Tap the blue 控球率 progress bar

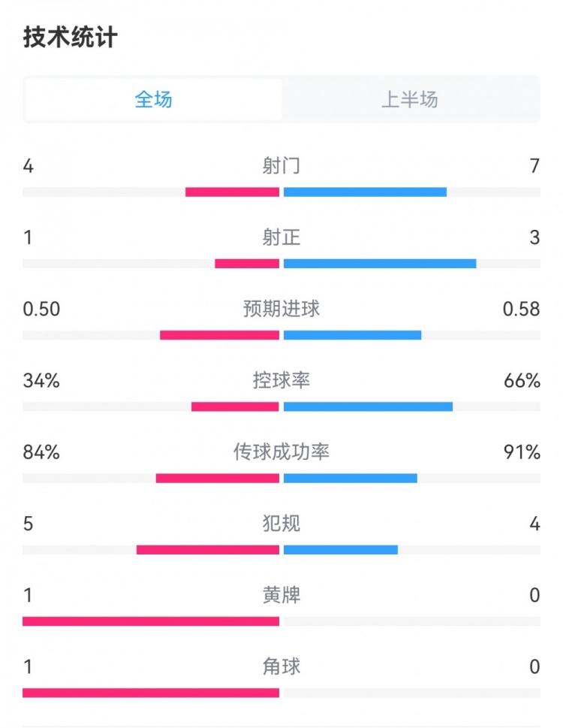tap(368, 406)
